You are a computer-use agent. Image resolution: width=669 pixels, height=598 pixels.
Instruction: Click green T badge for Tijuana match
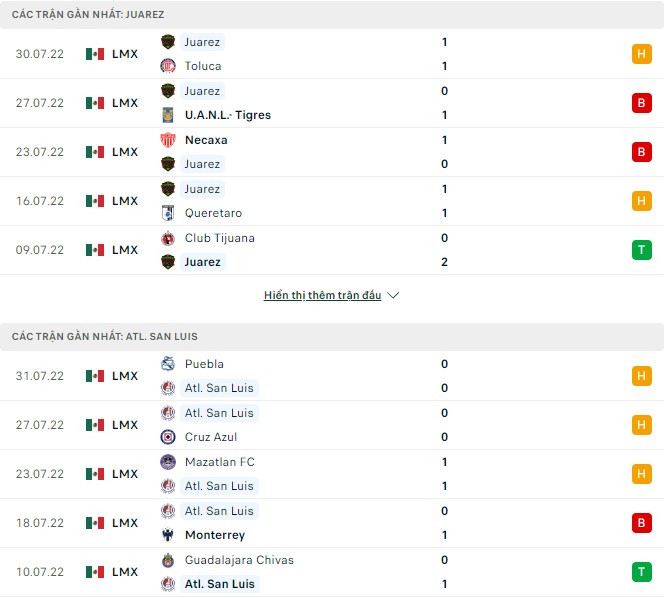641,250
